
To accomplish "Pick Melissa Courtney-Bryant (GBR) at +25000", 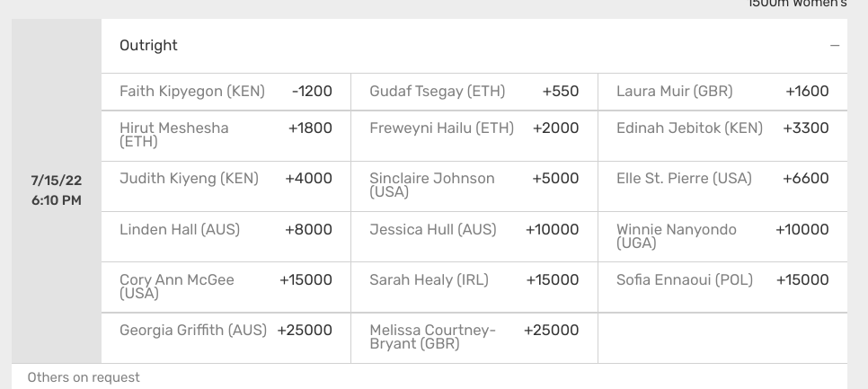I will (474, 338).
